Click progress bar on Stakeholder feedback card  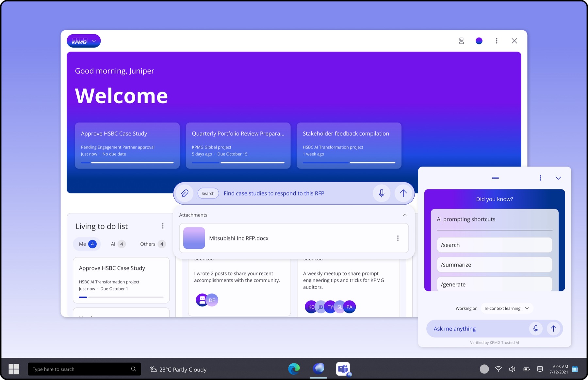[x=349, y=162]
